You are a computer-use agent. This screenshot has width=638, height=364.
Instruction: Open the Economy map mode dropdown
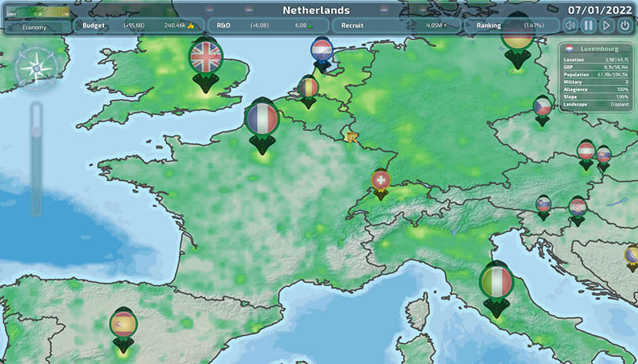pyautogui.click(x=35, y=27)
